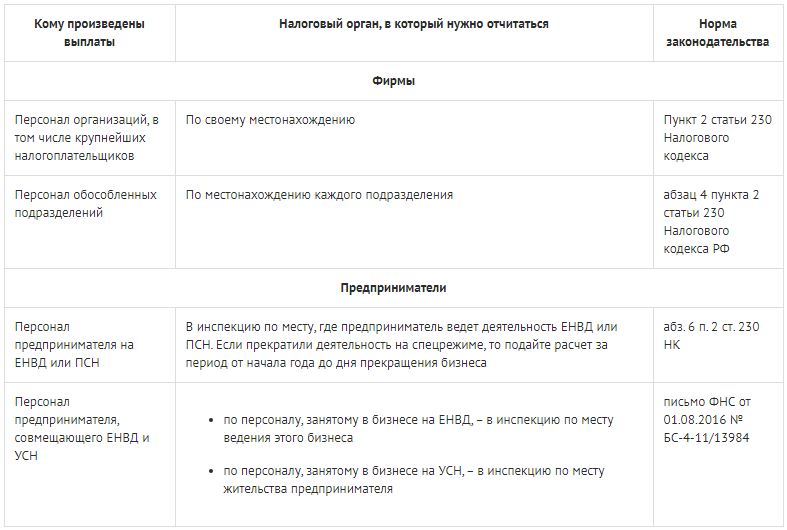Click the paragraph starting "В инспекцию по месту"
Screen dimensions: 787x530
pos(401,345)
